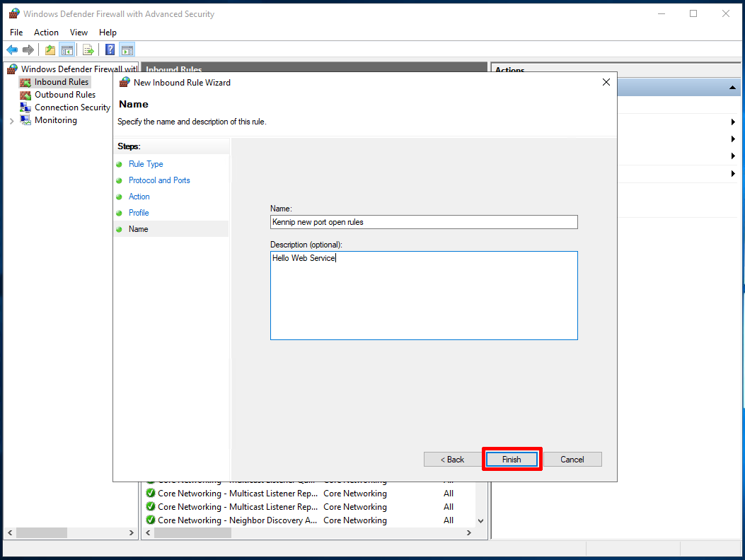Screen dimensions: 745x560
Task: Go forward with the toolbar right arrow
Action: pos(28,49)
